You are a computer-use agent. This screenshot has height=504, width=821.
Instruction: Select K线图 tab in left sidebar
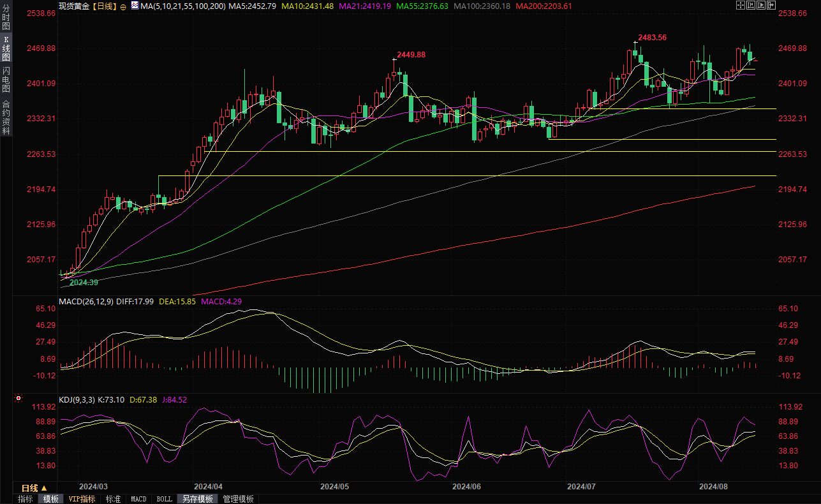[x=6, y=49]
